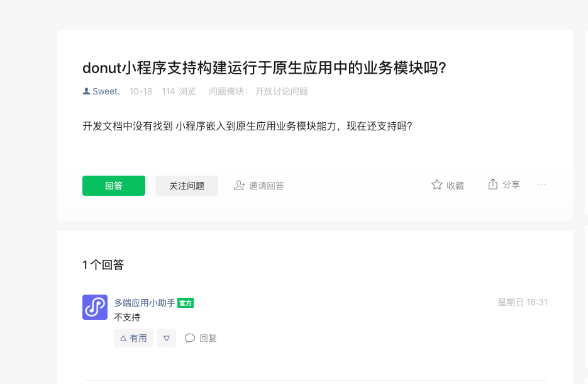Downvote the answer with the down triangle
Screen dimensions: 588x384
[x=167, y=338]
